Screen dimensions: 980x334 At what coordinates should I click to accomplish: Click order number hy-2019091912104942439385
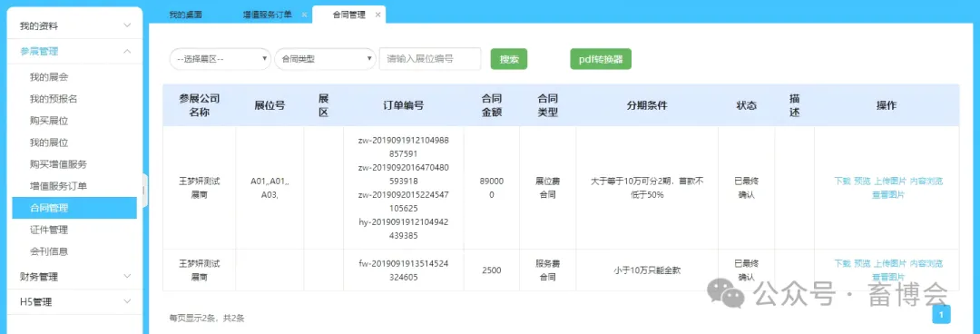coord(403,229)
